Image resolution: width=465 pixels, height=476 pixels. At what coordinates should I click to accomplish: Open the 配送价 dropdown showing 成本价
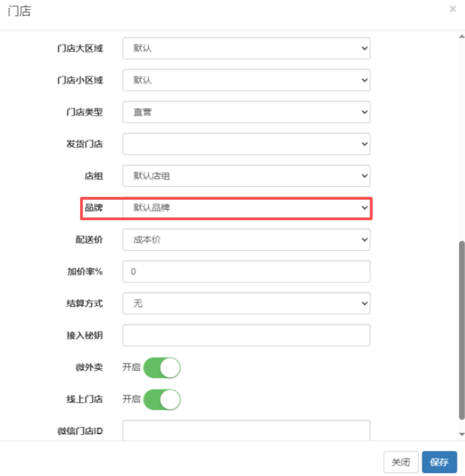246,240
